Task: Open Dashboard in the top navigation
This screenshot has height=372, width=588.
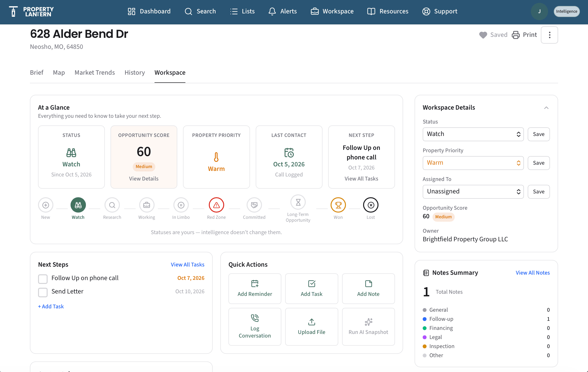Action: [149, 11]
